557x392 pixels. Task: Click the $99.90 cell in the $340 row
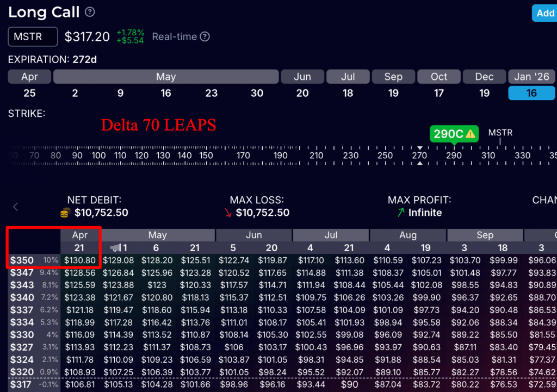(x=426, y=297)
